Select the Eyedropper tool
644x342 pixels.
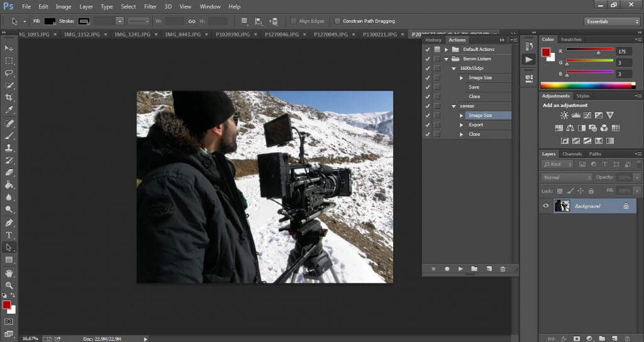point(9,110)
